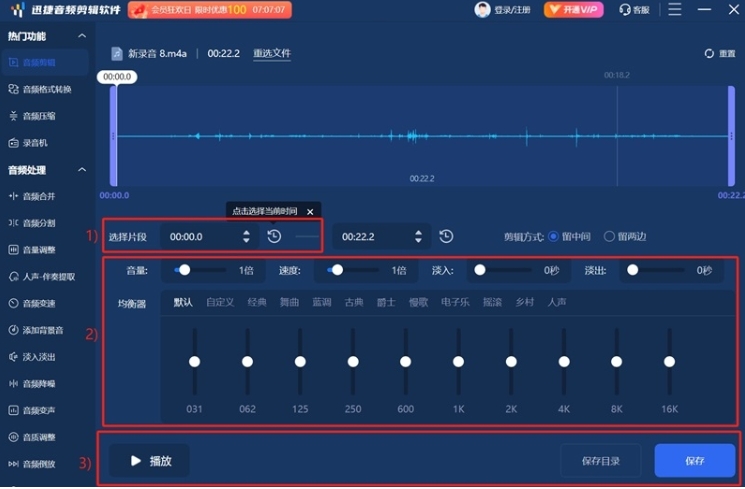Click the 重置 reset icon
Viewport: 745px width, 489px height.
[709, 54]
